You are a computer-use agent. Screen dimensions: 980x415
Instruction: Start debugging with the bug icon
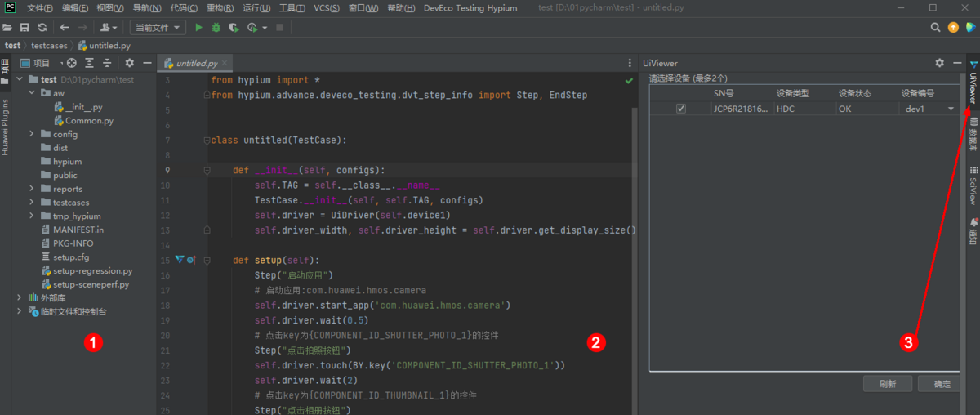click(216, 27)
